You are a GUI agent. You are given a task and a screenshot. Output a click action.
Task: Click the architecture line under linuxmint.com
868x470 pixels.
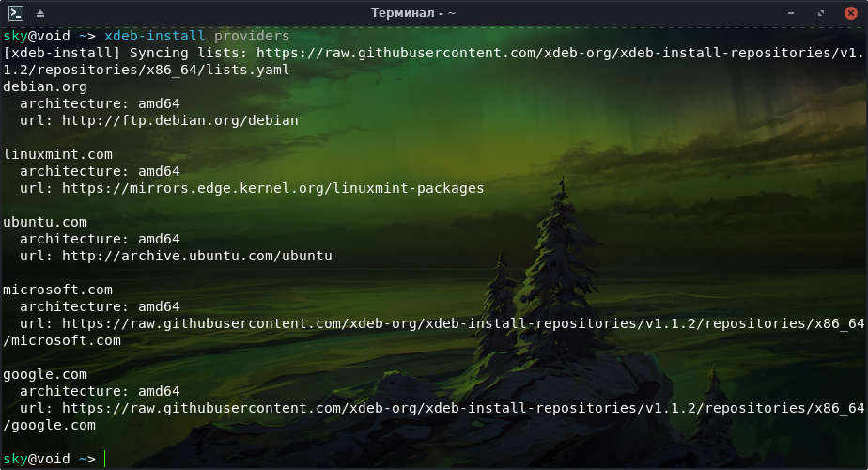[100, 171]
